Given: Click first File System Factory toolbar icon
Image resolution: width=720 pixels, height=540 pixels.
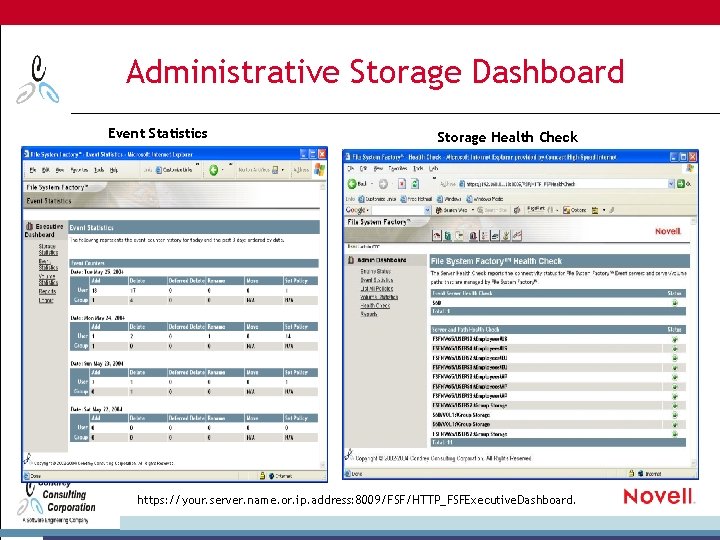Looking at the screenshot, I should point(437,236).
